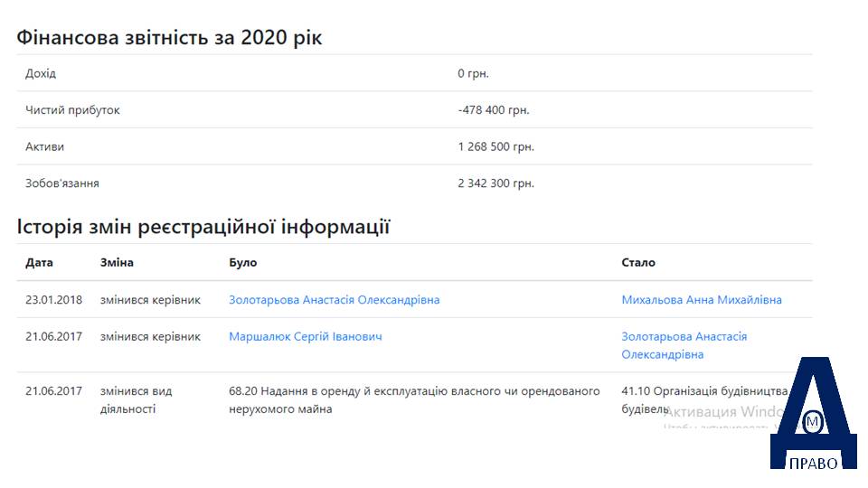The image size is (868, 488).
Task: Click the small 'М' circle inside the logo
Action: (812, 422)
